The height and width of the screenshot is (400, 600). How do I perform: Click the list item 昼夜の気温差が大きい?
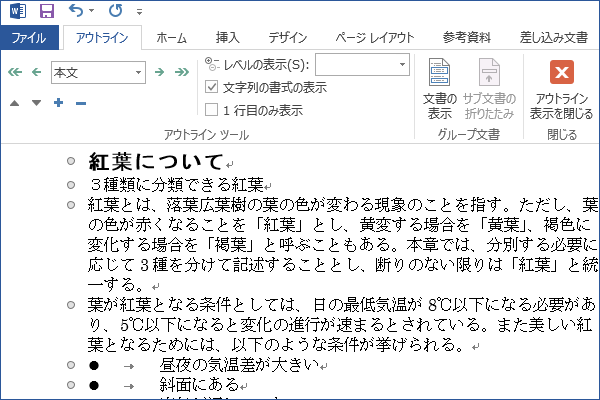[239, 365]
